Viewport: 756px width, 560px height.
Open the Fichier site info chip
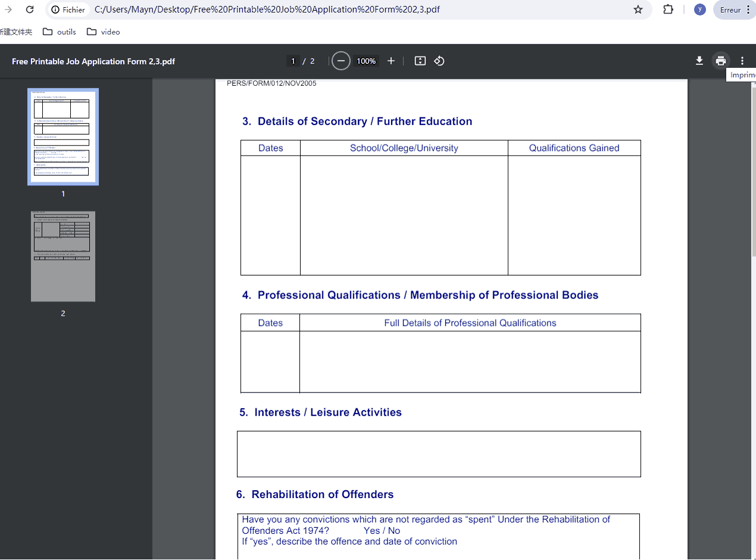(x=68, y=10)
